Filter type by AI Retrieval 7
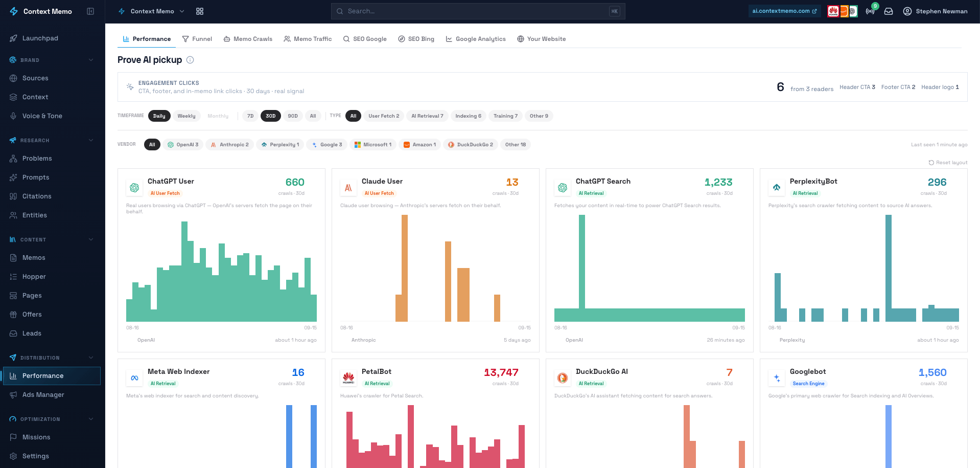Image resolution: width=980 pixels, height=468 pixels. tap(427, 116)
